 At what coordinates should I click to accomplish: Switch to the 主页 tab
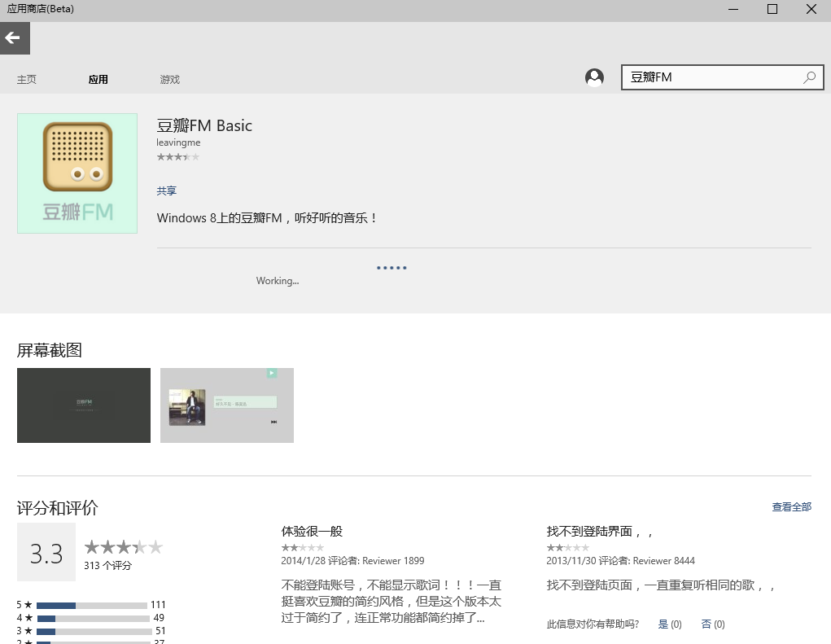(x=26, y=79)
